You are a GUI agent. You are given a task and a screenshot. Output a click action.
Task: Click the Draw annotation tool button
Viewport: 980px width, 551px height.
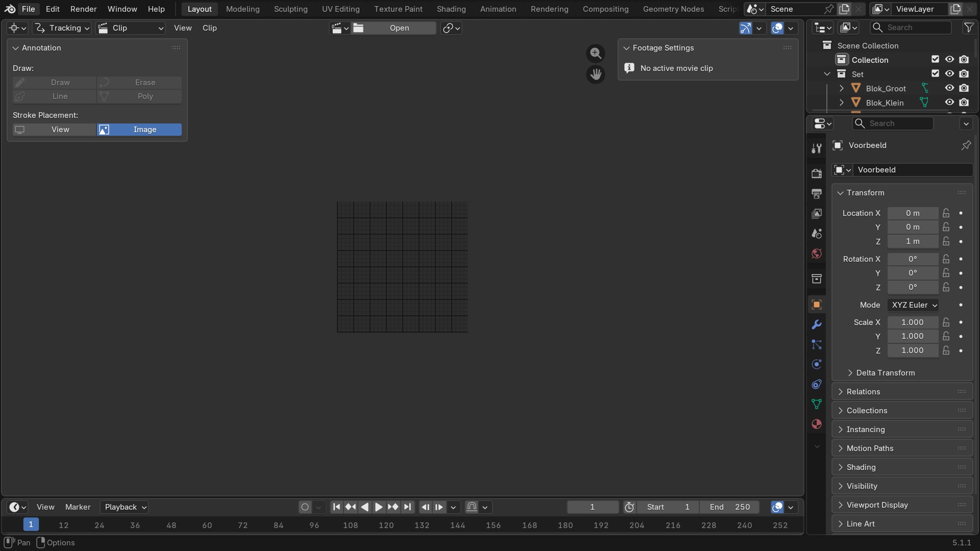[54, 83]
